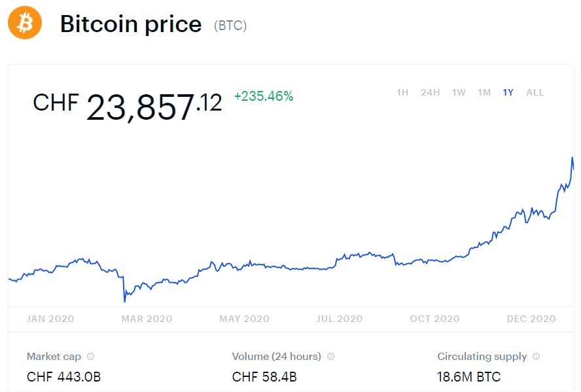Click the orange Bitcoin logo
This screenshot has width=581, height=392.
pyautogui.click(x=25, y=24)
